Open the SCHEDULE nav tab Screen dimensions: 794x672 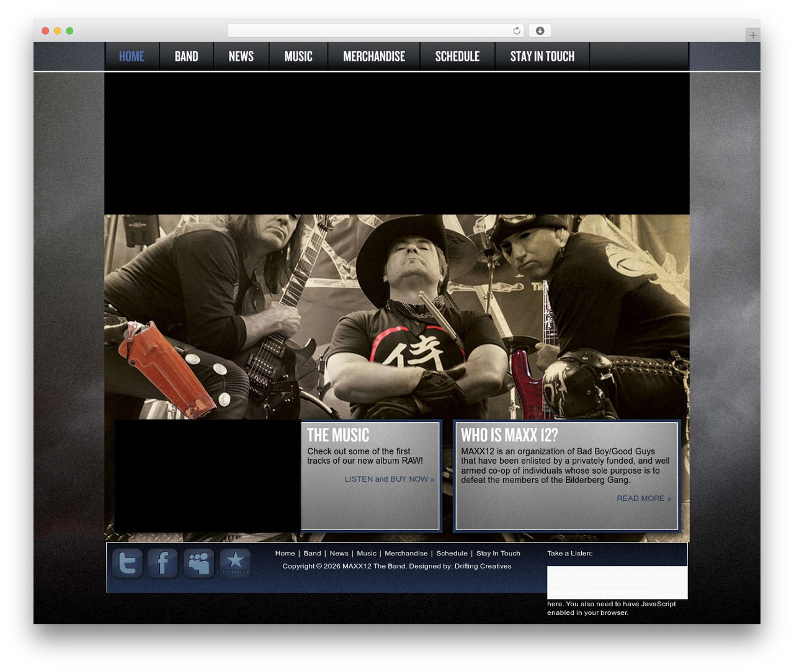pos(458,56)
